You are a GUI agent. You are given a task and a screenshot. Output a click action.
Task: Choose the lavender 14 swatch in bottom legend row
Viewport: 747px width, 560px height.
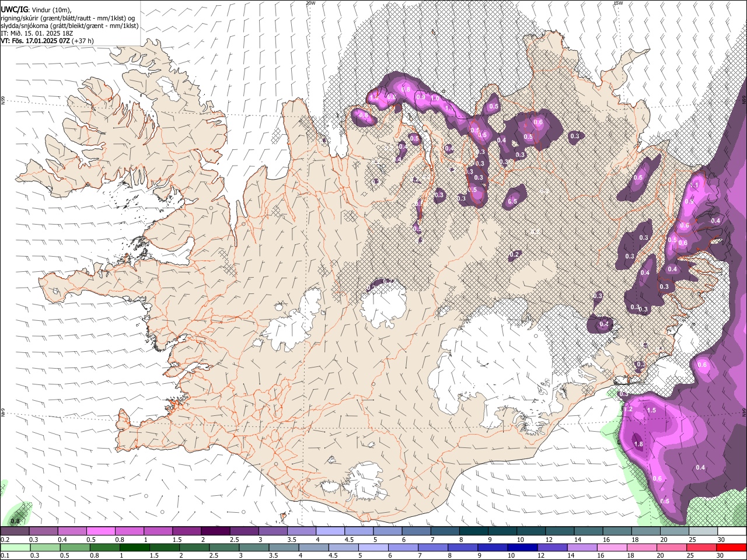click(581, 548)
